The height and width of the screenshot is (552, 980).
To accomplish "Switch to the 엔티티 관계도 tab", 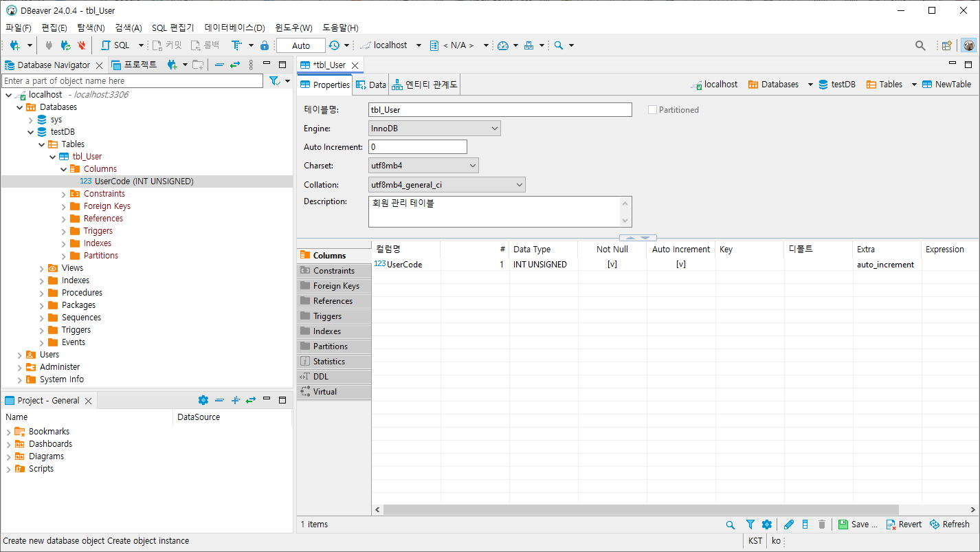I will (425, 85).
